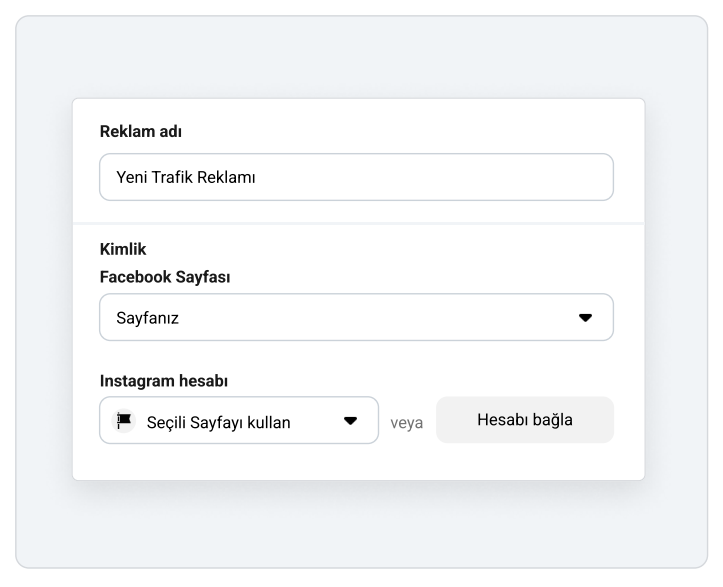The image size is (723, 587).
Task: Click the veya separator text
Action: point(406,423)
